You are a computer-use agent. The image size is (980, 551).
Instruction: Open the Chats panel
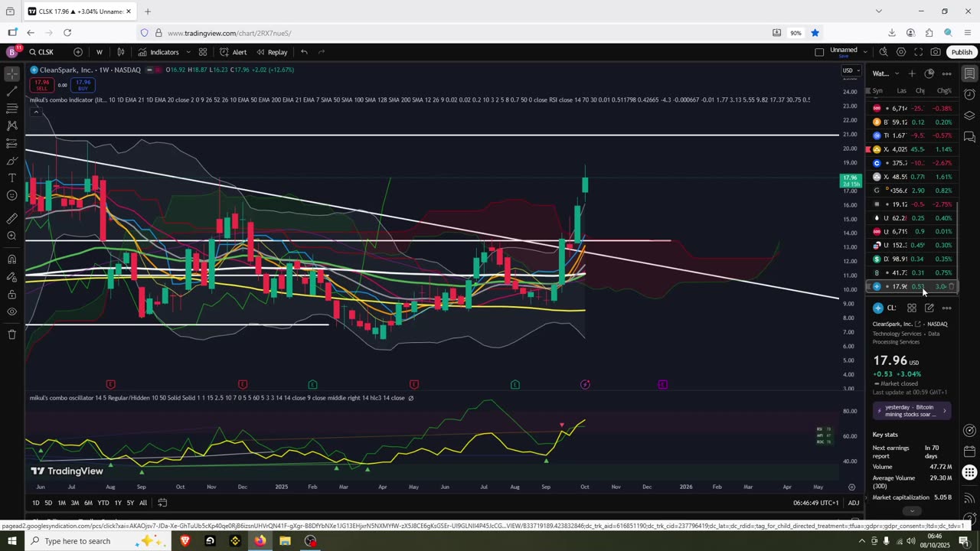[969, 137]
